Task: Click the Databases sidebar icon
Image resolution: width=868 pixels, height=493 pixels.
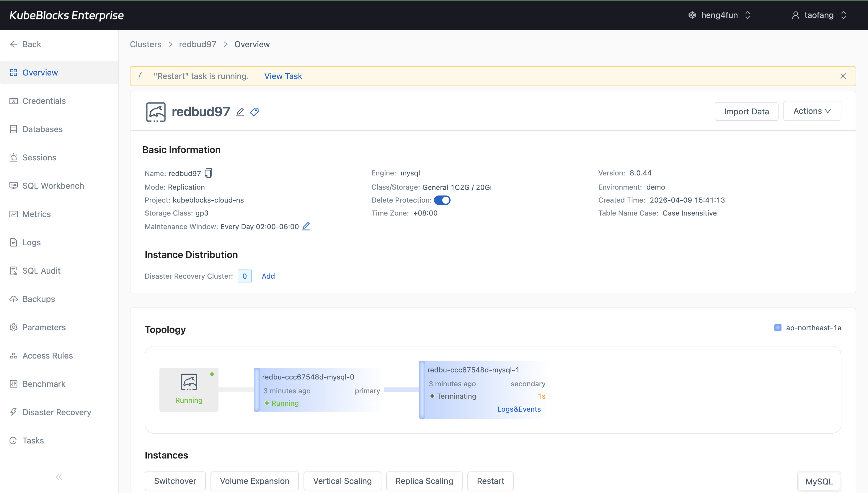Action: (14, 129)
